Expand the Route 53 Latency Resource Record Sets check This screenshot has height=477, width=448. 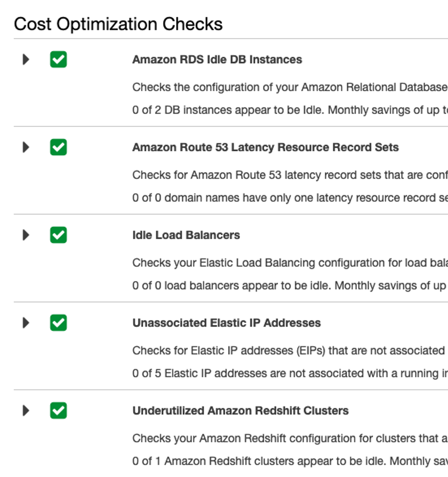pyautogui.click(x=26, y=147)
